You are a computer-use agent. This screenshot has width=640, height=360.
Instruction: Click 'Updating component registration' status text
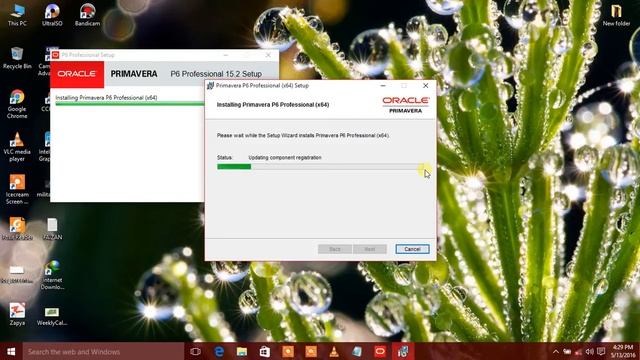pyautogui.click(x=285, y=158)
